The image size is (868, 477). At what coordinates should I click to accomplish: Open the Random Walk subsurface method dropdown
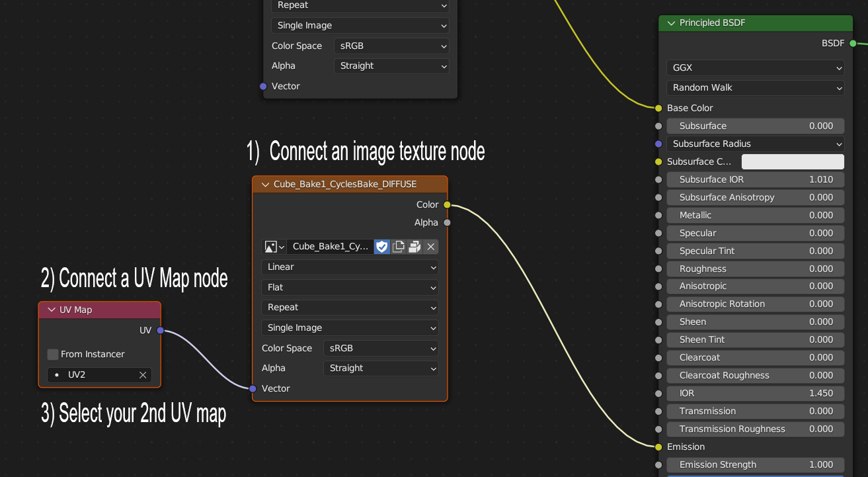(x=756, y=87)
